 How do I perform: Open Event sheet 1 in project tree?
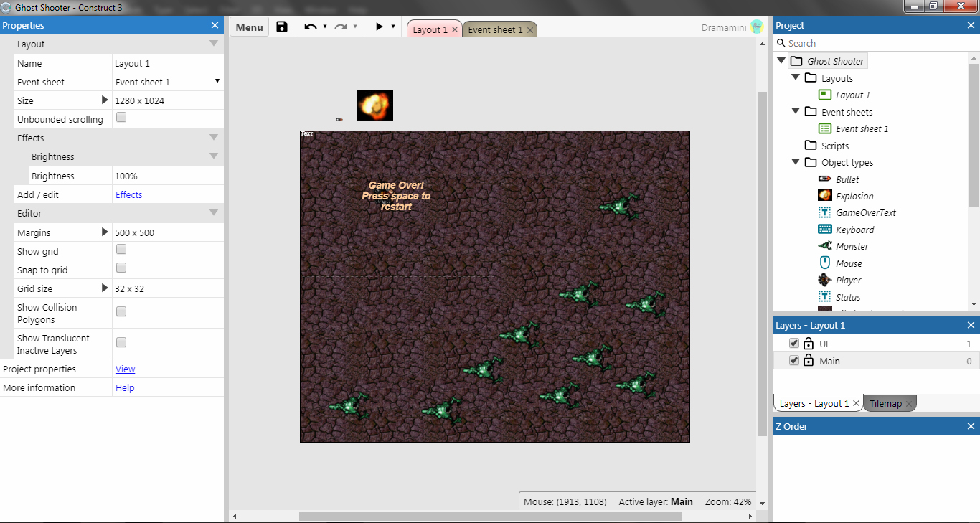862,128
